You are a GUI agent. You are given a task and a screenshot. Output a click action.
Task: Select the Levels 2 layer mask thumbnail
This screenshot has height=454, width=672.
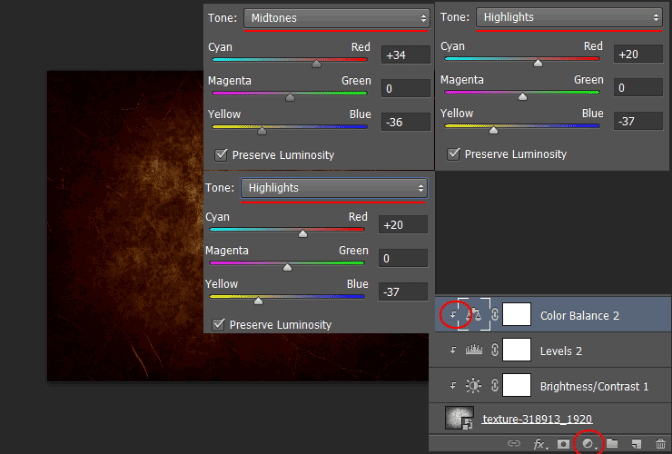tap(516, 349)
